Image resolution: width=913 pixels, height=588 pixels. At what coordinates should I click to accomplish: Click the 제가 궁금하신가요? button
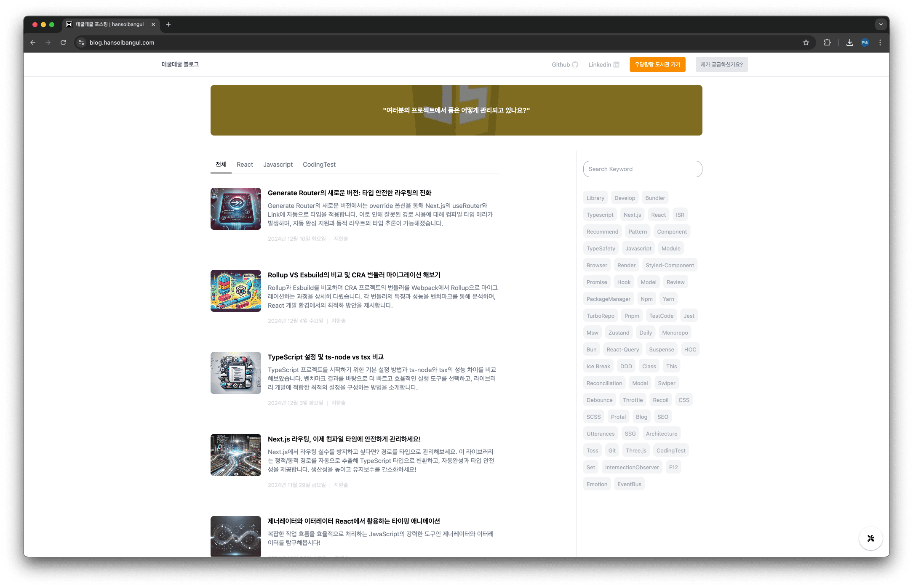721,64
